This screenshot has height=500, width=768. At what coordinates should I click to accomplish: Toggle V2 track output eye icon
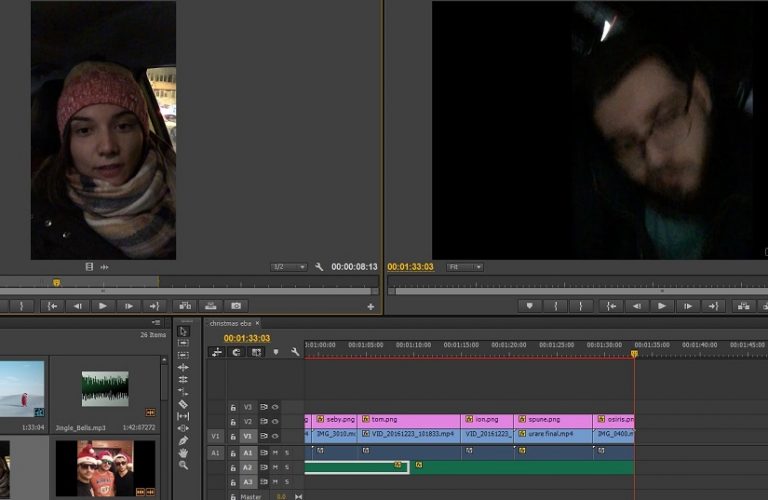[276, 421]
